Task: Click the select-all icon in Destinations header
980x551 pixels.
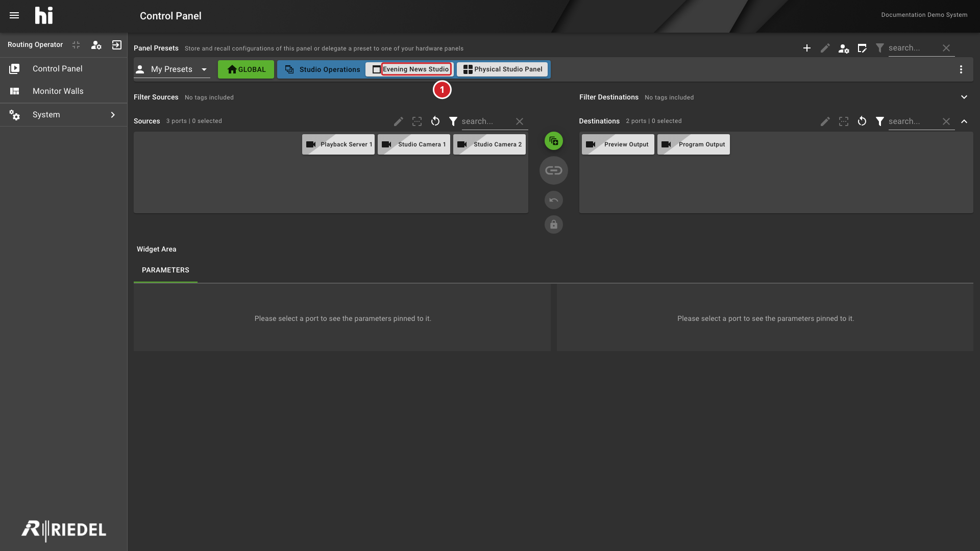Action: click(x=844, y=121)
